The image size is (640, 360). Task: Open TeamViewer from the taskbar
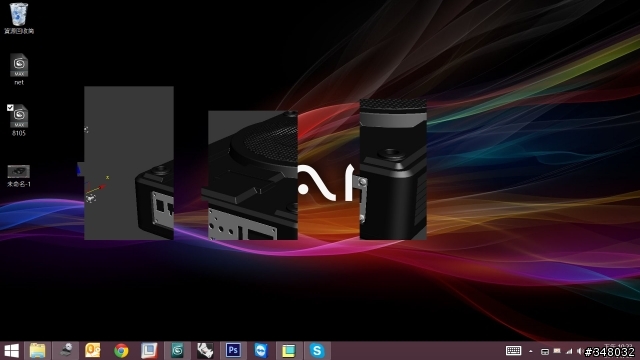click(x=261, y=351)
